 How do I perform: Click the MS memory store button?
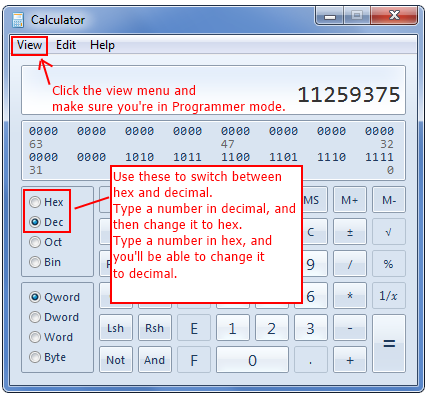[315, 200]
